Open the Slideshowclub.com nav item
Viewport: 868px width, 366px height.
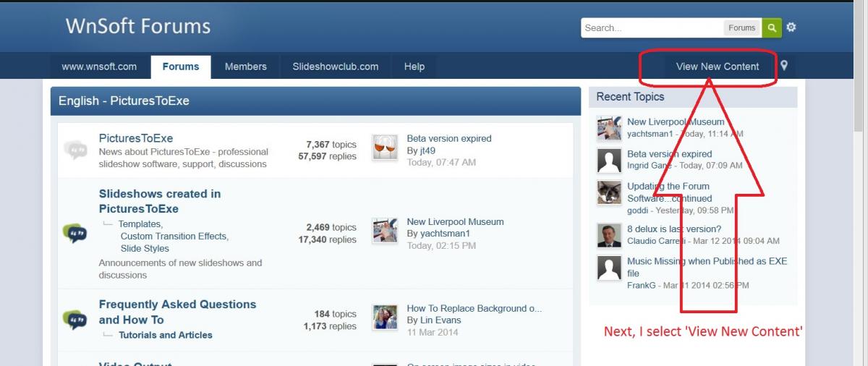click(x=336, y=67)
